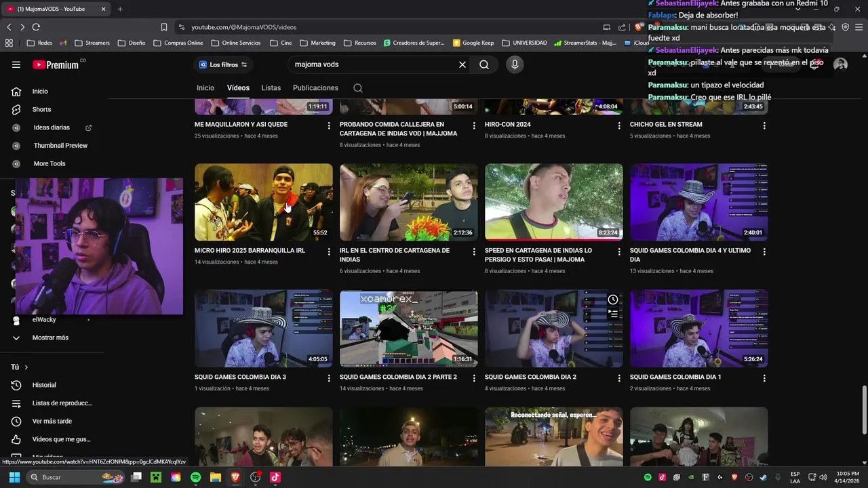The image size is (868, 488).
Task: Open File Explorer from taskbar
Action: coord(216,477)
